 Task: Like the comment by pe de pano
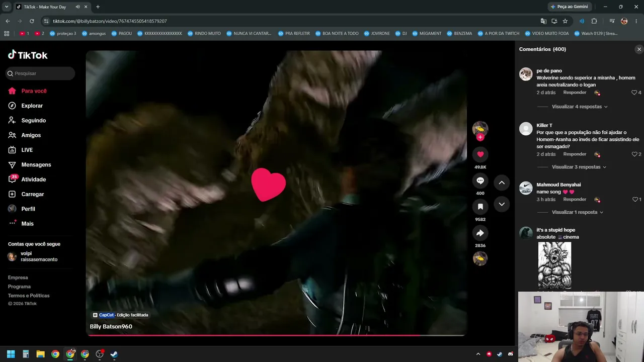pyautogui.click(x=634, y=93)
